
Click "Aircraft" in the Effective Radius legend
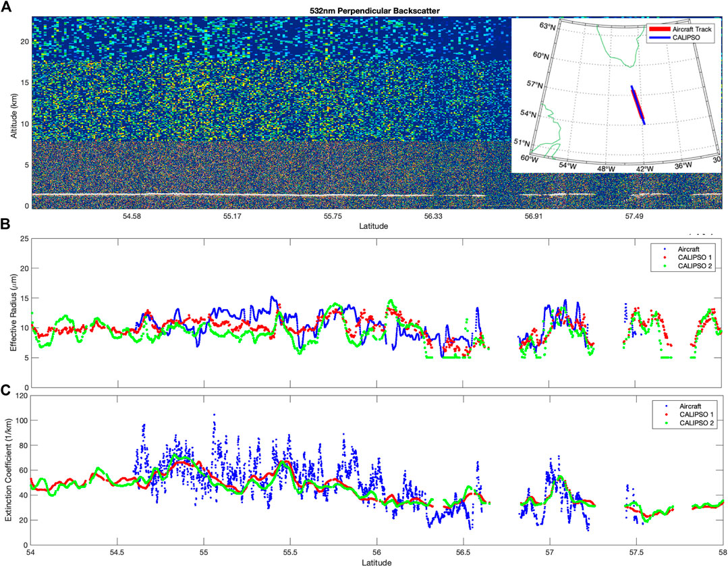coord(689,249)
